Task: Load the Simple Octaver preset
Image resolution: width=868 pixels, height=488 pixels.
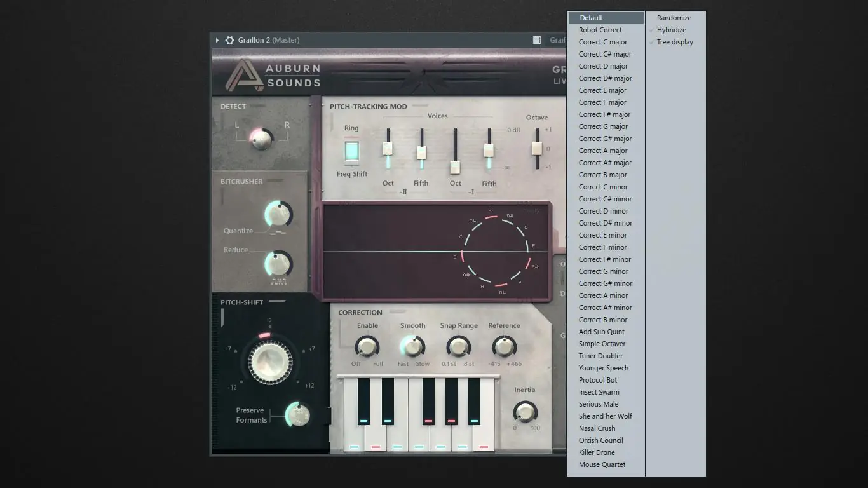Action: pos(606,344)
